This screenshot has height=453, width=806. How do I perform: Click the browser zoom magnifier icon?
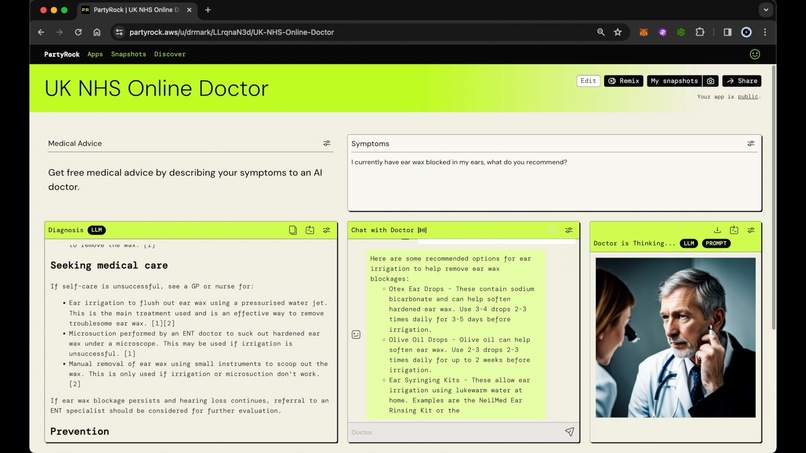[x=600, y=32]
